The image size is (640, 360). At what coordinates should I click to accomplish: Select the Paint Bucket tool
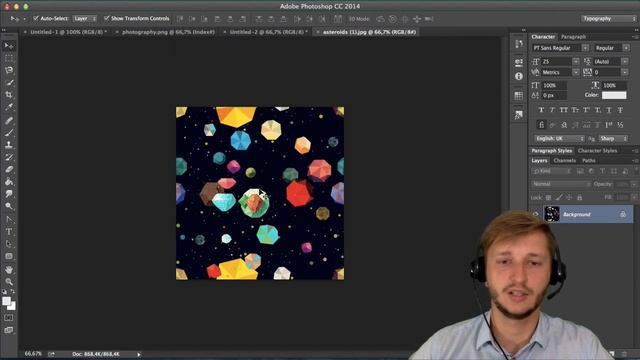[9, 182]
